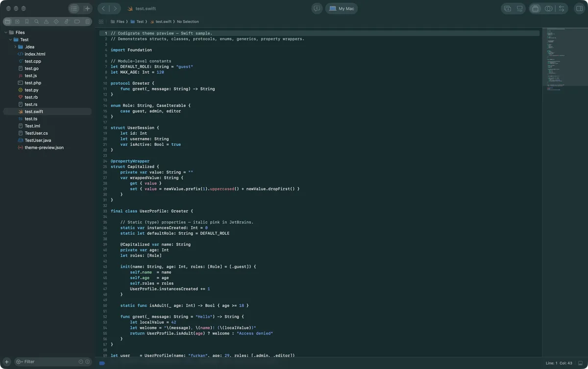588x369 pixels.
Task: Collapse the Test folder
Action: coord(11,40)
